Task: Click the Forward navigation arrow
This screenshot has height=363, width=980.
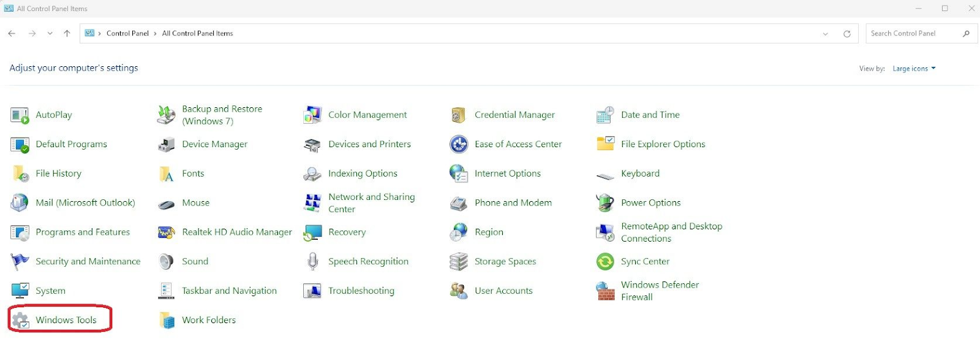Action: 32,34
